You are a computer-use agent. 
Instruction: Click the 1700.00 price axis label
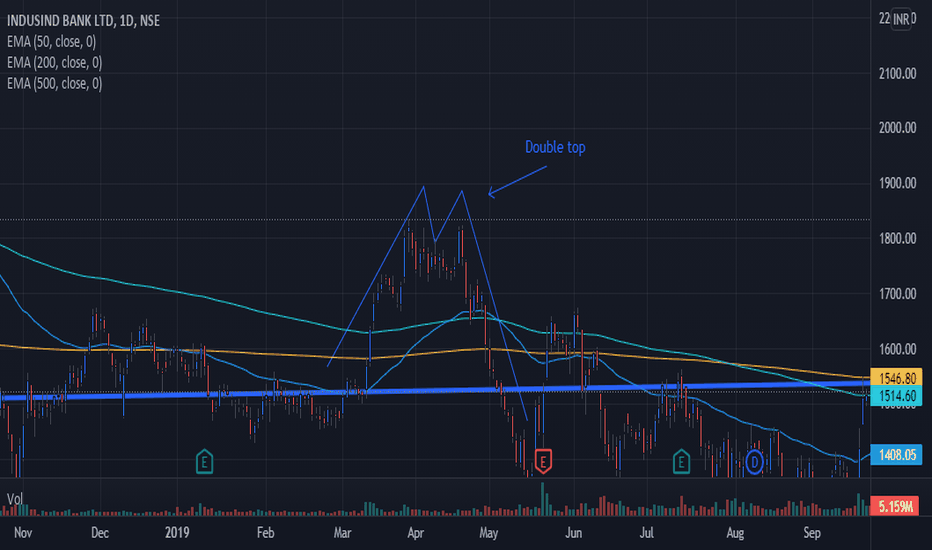(x=898, y=294)
